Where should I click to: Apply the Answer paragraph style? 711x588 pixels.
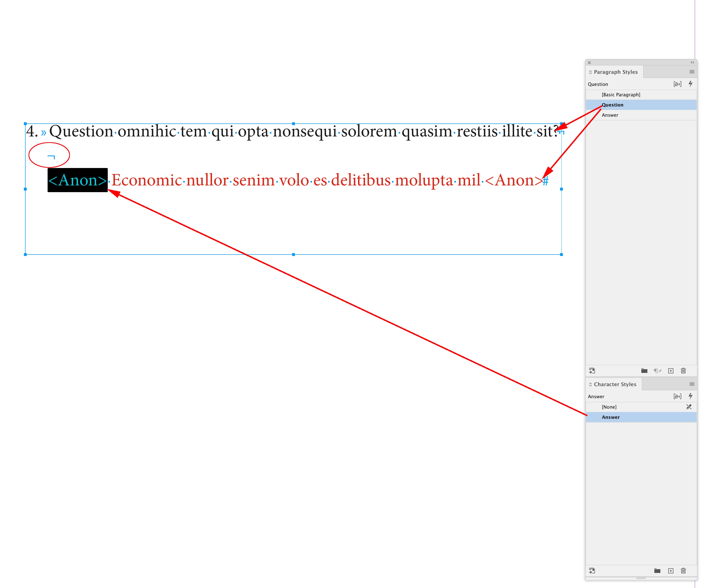(x=610, y=115)
